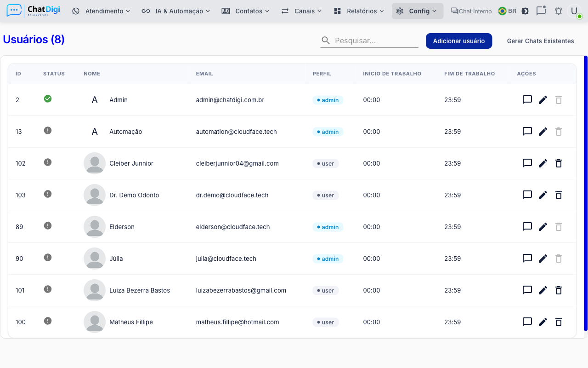Sort by the EMAIL column header

tap(204, 74)
